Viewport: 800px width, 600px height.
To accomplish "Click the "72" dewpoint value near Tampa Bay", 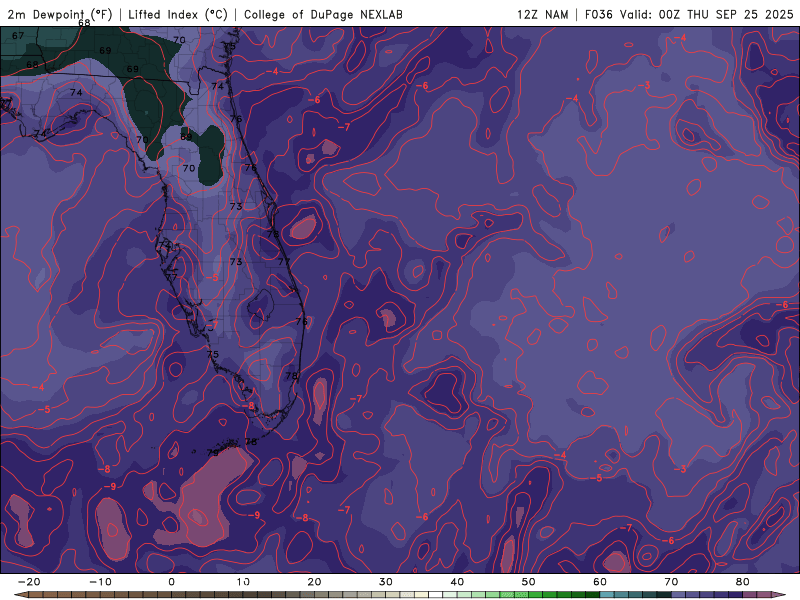I will 164,245.
